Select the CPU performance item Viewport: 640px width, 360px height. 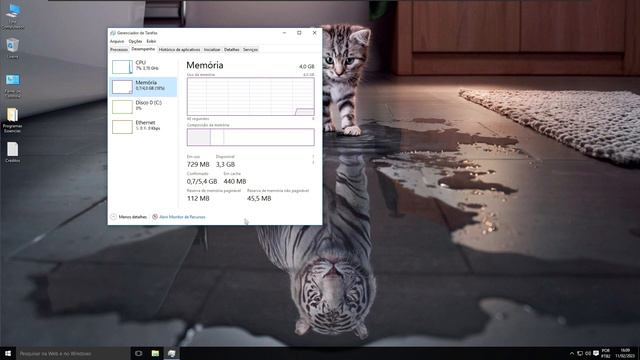[x=143, y=67]
